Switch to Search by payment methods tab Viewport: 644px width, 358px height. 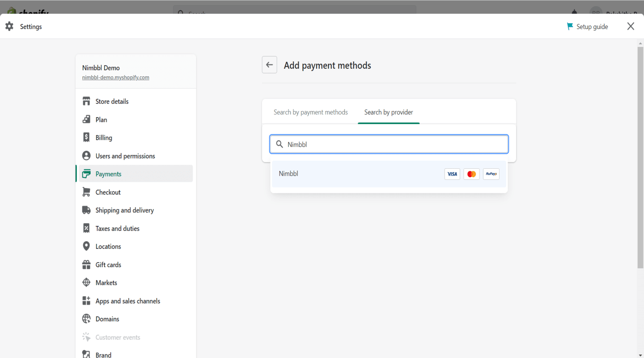[x=310, y=112]
